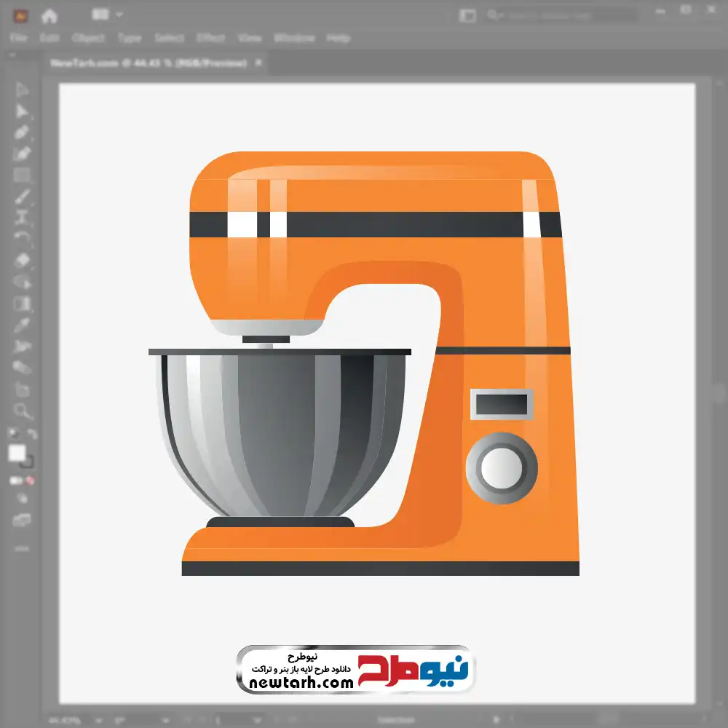Set the color mode to None
728x728 pixels.
tap(31, 480)
